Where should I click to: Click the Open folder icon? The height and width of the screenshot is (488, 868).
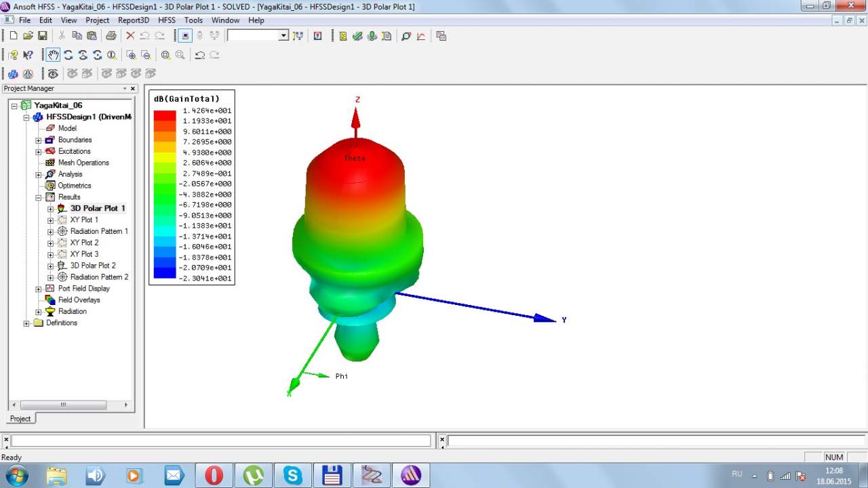pos(28,36)
